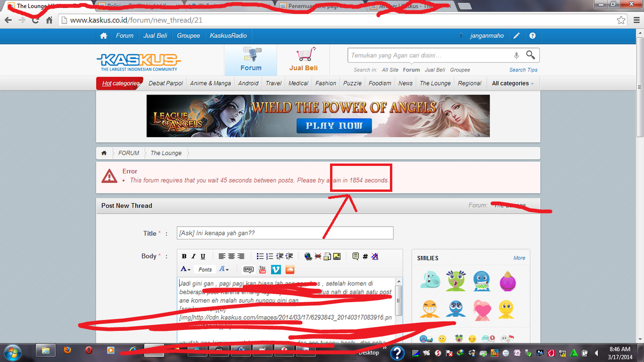This screenshot has width=644, height=362.
Task: Embed a SoundCloud track
Action: 289,269
